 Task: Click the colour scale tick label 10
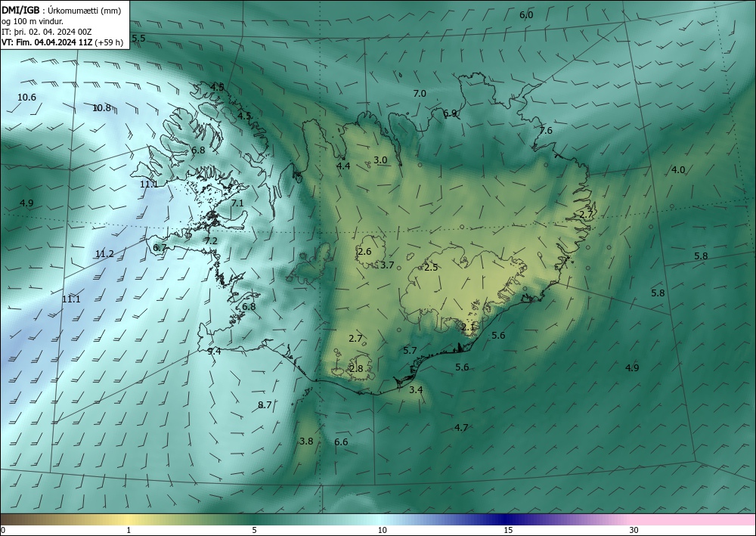[382, 531]
